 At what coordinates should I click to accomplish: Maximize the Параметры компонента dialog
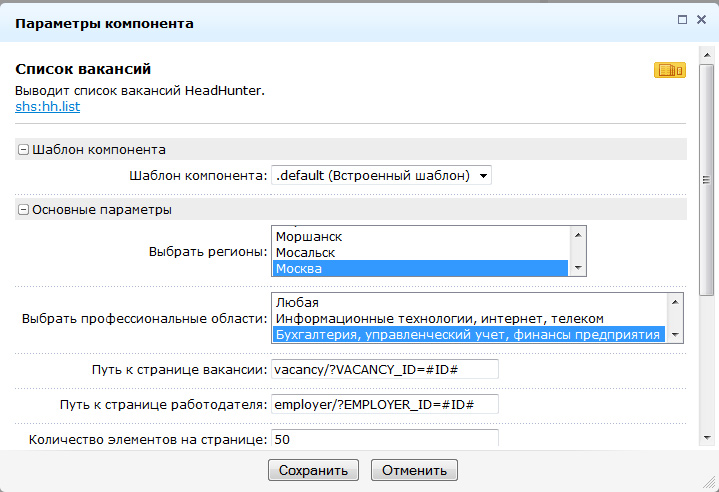(x=682, y=19)
